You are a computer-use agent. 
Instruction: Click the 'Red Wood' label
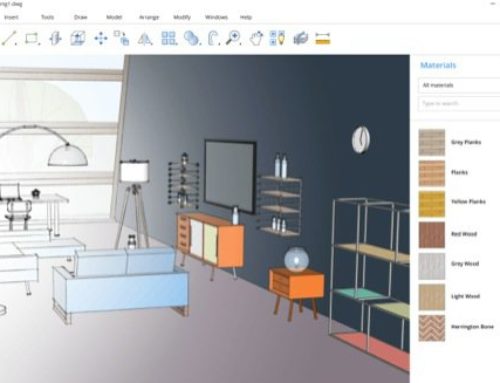[x=464, y=234]
